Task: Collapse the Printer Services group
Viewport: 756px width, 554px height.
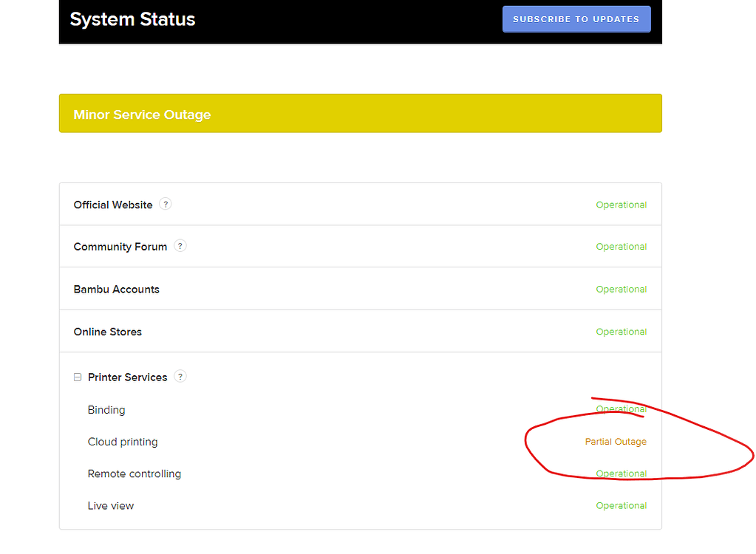Action: (x=78, y=377)
